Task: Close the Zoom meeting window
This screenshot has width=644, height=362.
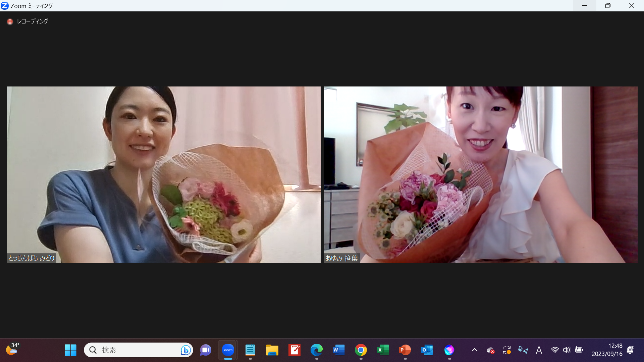Action: 632,6
